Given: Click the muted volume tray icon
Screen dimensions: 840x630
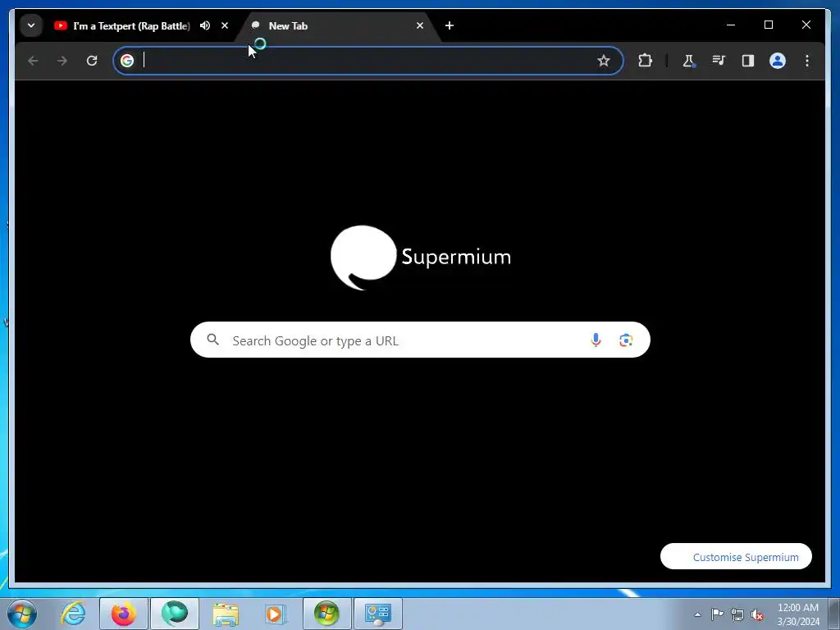Looking at the screenshot, I should pyautogui.click(x=757, y=614).
